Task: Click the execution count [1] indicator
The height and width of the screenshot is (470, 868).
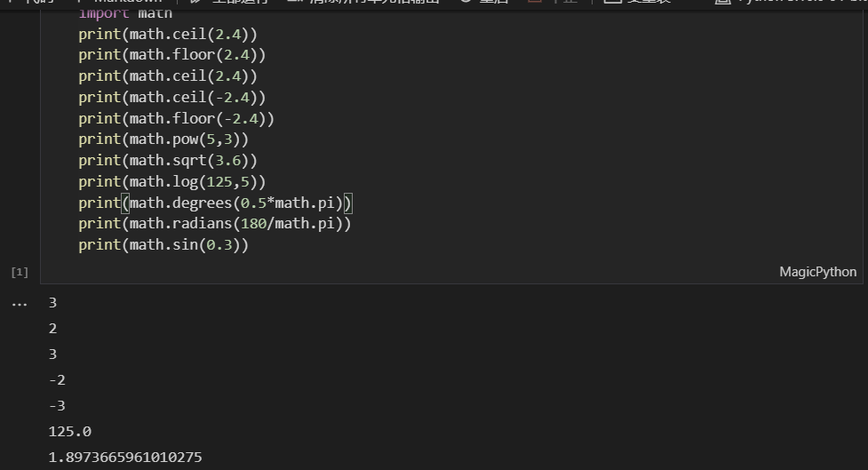Action: [x=20, y=272]
